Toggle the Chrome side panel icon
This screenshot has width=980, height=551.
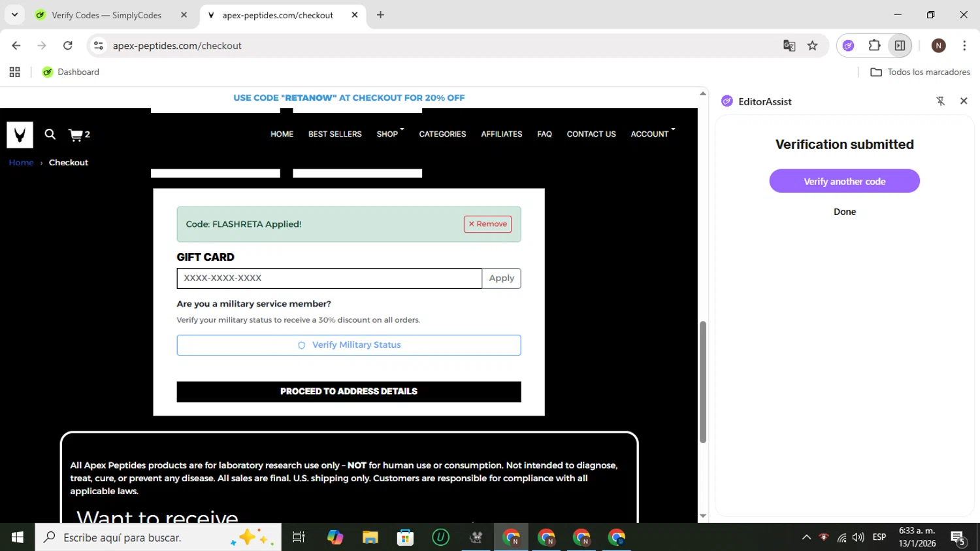coord(900,46)
